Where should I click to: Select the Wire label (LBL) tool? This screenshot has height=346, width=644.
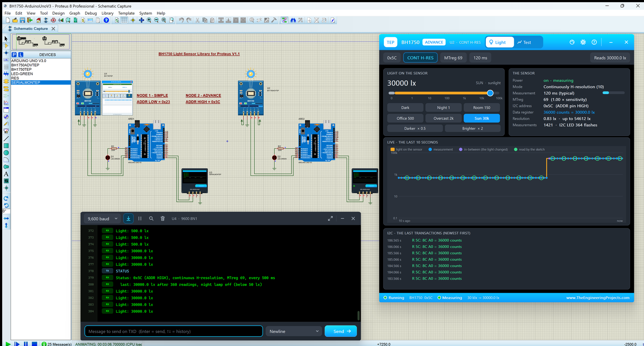click(x=6, y=60)
